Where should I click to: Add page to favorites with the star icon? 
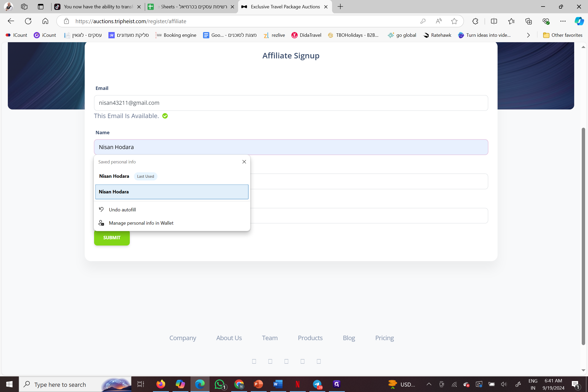point(454,21)
